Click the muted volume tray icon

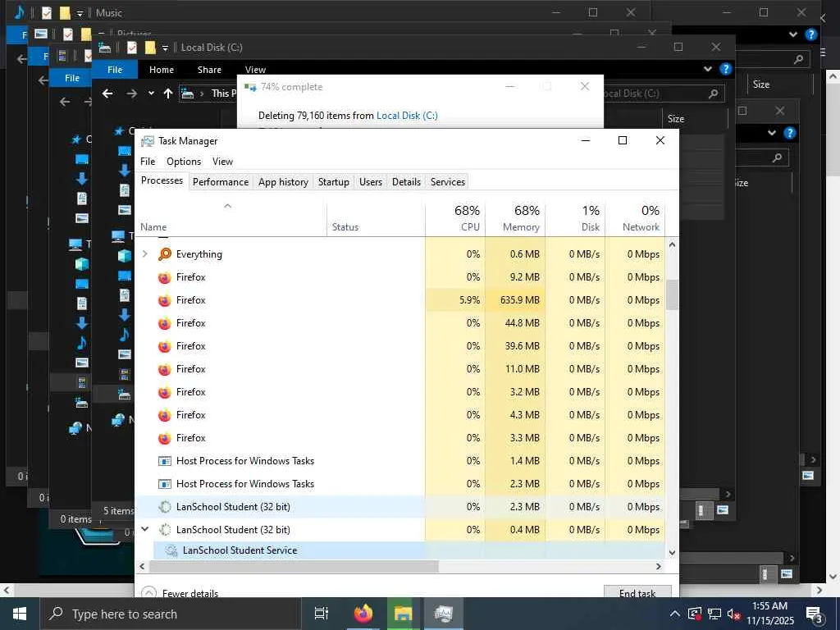(733, 614)
